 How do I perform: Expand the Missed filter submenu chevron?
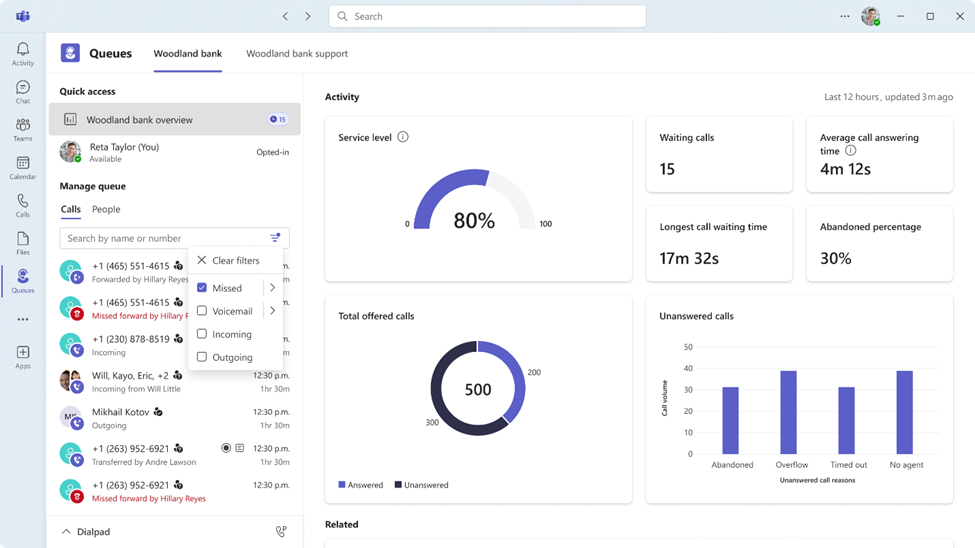coord(272,287)
